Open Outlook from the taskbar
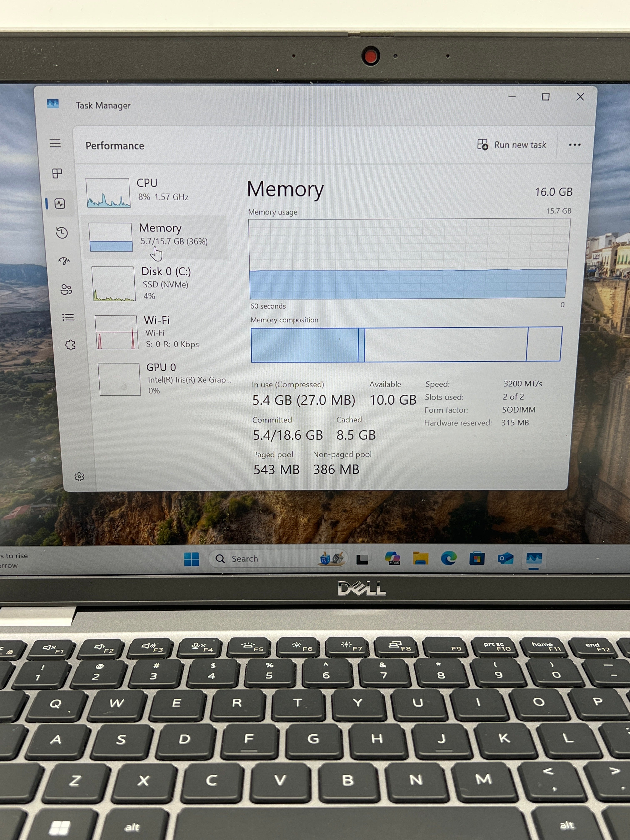The height and width of the screenshot is (840, 630). [505, 558]
